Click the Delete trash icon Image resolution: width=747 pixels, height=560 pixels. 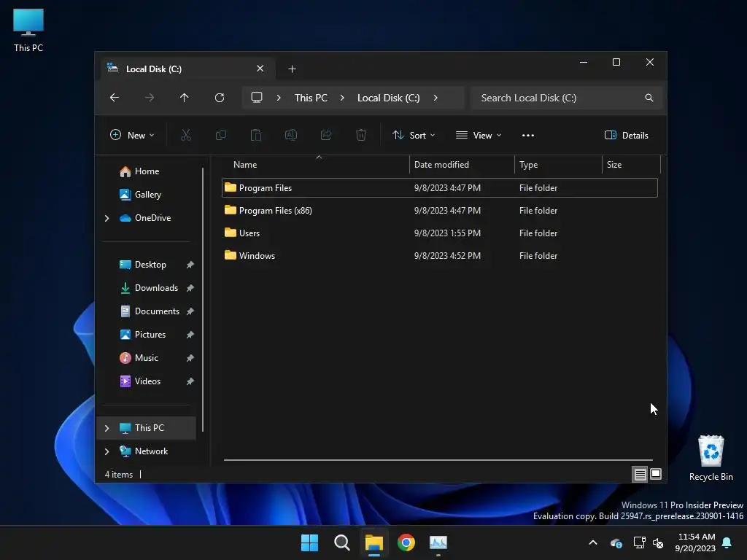point(361,135)
